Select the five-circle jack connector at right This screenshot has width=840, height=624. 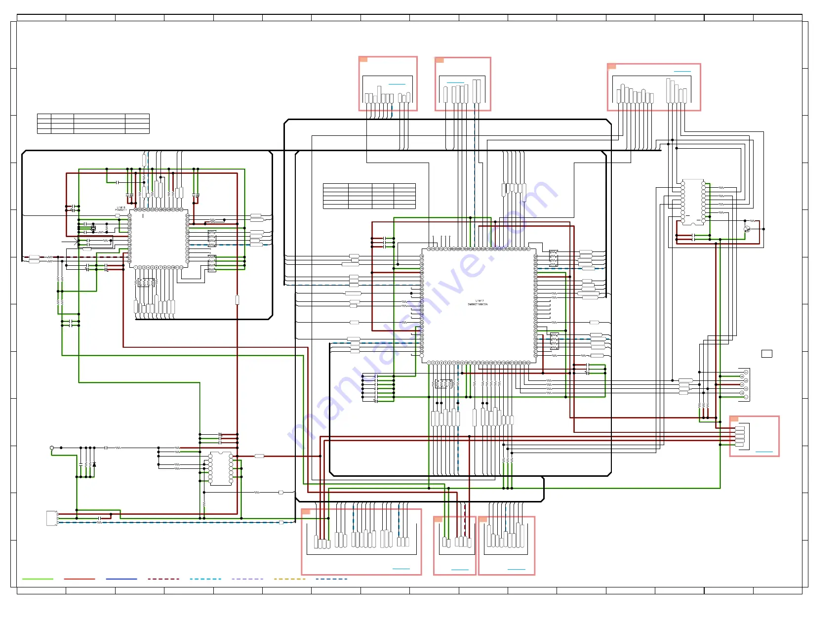click(x=744, y=384)
